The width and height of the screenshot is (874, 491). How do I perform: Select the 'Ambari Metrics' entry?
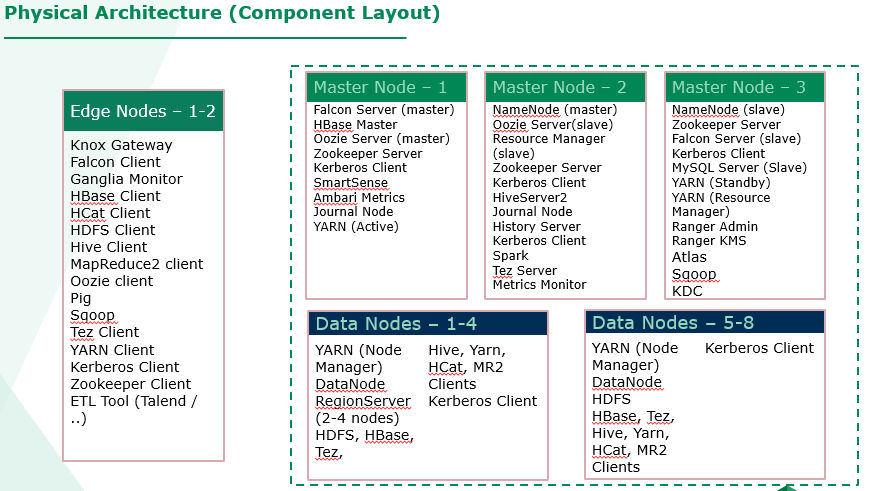pyautogui.click(x=359, y=198)
